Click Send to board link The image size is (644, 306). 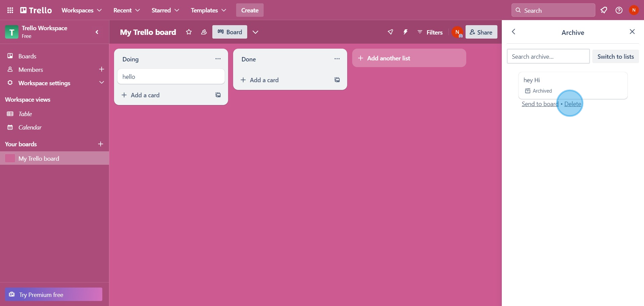pos(540,104)
